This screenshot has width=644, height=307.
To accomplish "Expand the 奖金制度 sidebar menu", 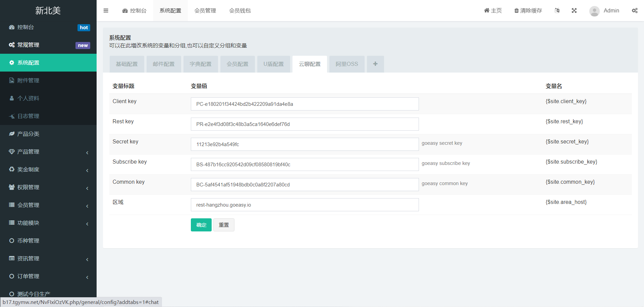I will (48, 170).
